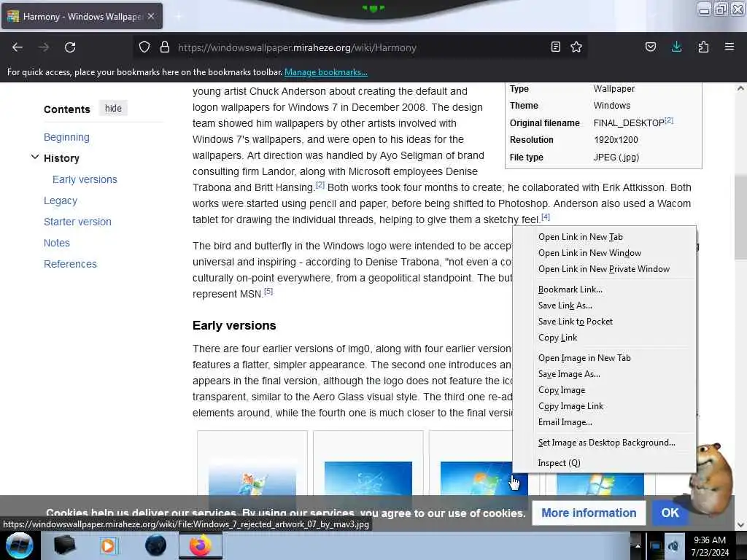This screenshot has height=560, width=747.
Task: Click the volume tray icon
Action: tap(673, 546)
